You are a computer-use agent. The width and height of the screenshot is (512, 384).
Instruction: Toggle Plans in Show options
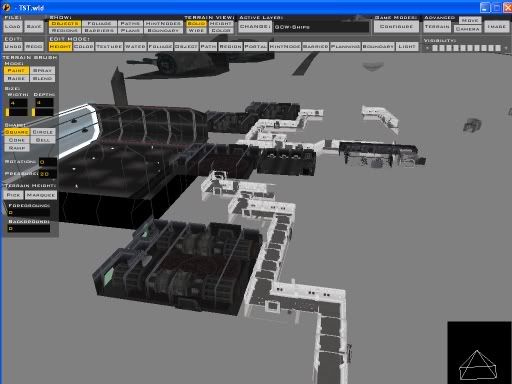pos(130,30)
